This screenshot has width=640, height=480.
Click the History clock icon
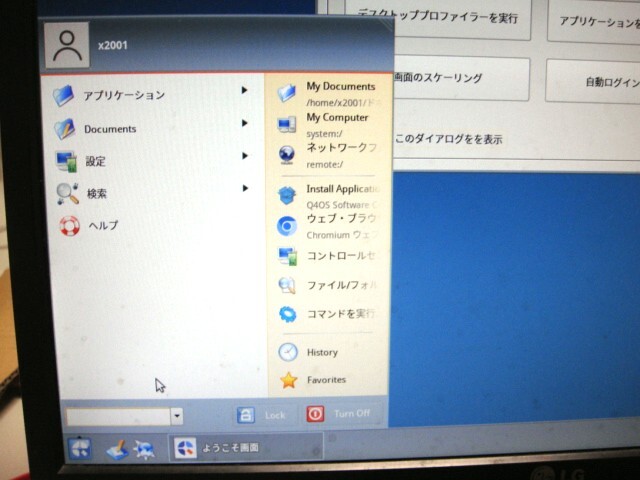click(288, 352)
